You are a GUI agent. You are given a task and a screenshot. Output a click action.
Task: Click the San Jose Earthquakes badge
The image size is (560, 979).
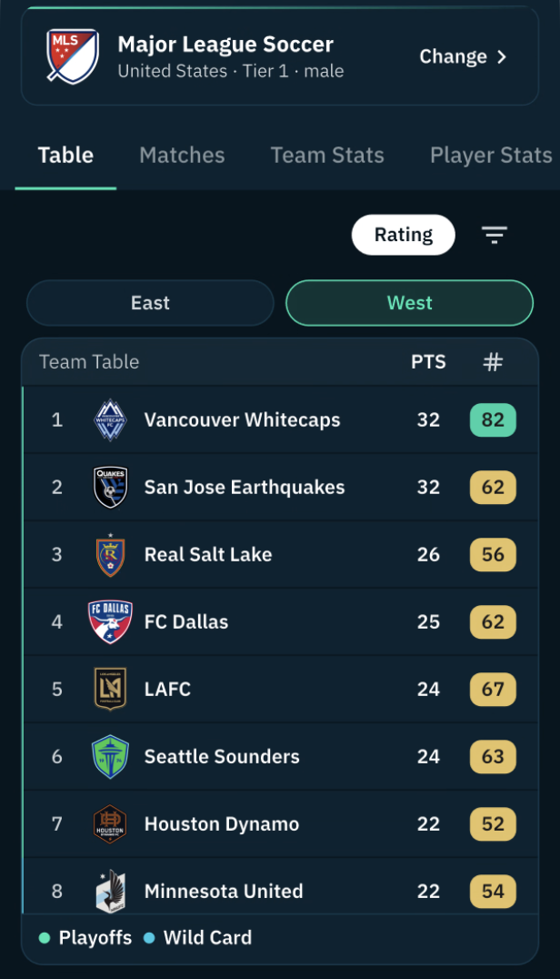pos(110,487)
